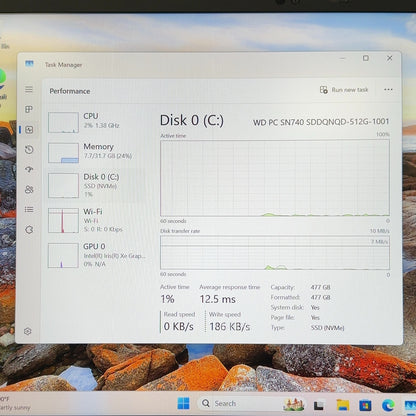Select the GPU 0 performance item

pyautogui.click(x=97, y=255)
